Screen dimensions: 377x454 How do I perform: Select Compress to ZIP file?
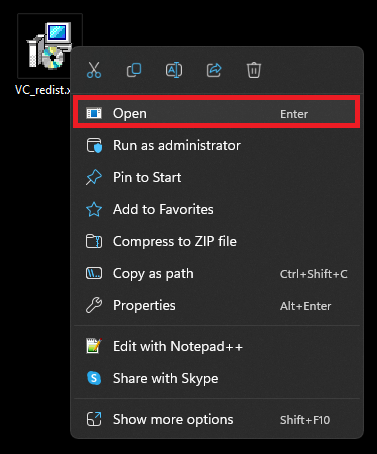[216, 241]
